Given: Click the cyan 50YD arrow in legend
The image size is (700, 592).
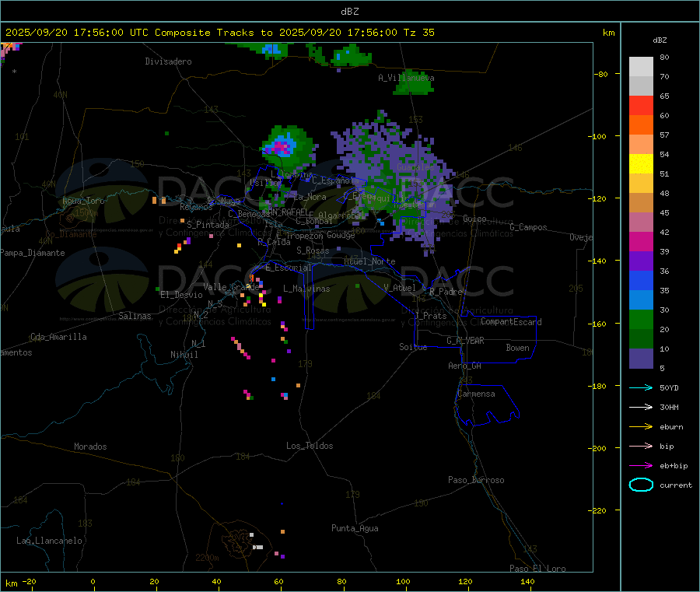Looking at the screenshot, I should (x=641, y=387).
